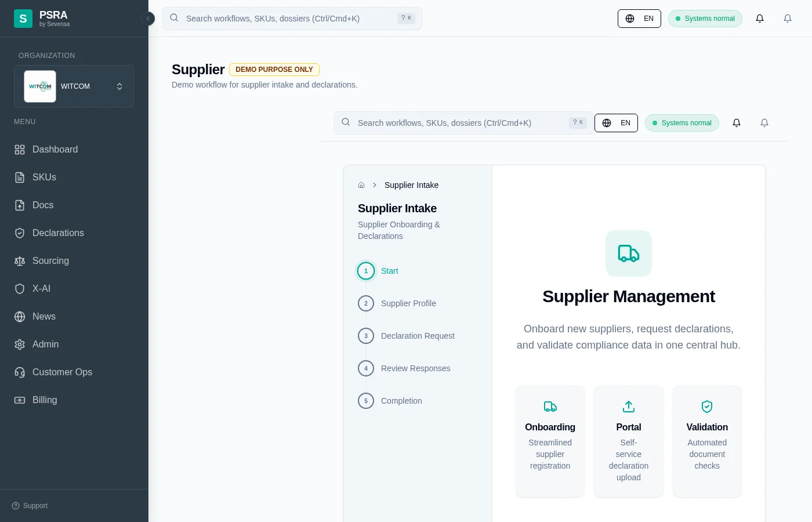Click the Customer Ops headset icon

point(20,372)
